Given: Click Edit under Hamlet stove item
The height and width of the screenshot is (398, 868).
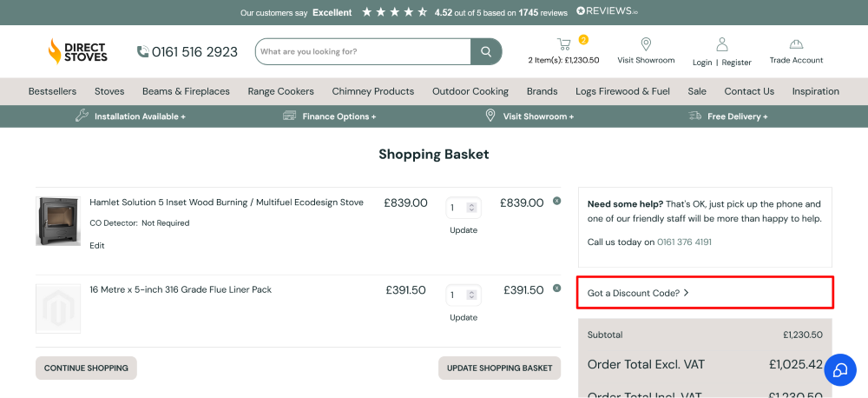Looking at the screenshot, I should coord(97,246).
